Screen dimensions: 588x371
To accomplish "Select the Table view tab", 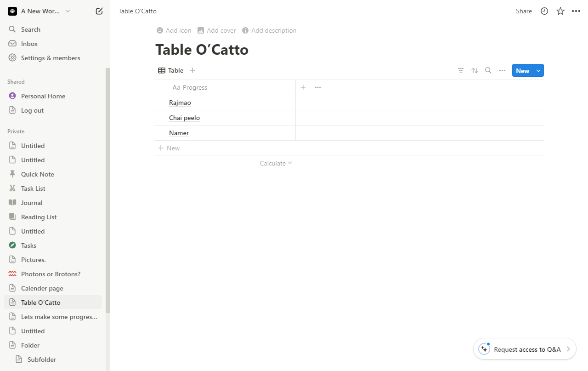I will [x=170, y=70].
